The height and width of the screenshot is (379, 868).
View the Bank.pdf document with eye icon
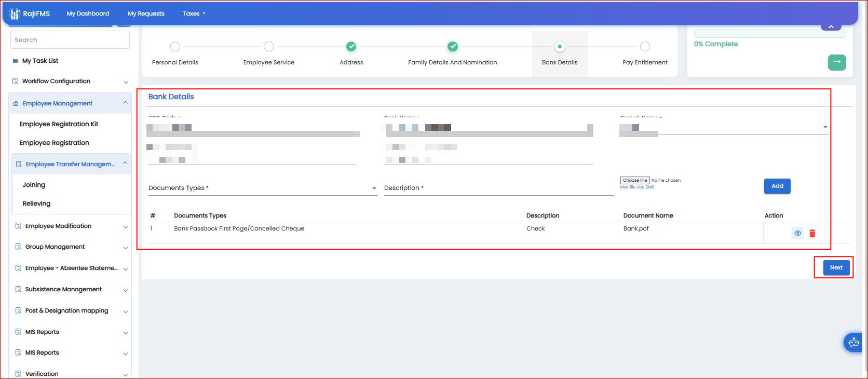point(798,233)
